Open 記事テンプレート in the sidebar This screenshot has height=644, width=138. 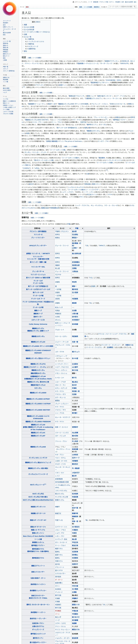8,27
